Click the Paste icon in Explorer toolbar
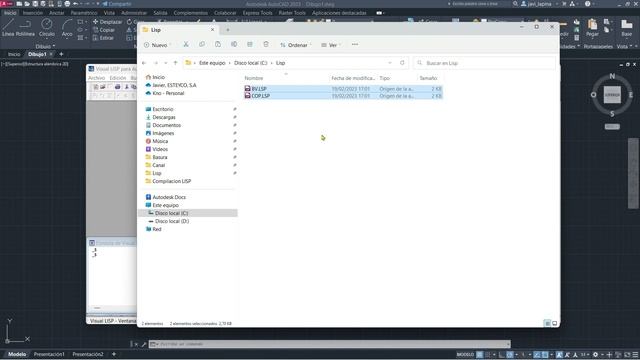 pos(218,44)
